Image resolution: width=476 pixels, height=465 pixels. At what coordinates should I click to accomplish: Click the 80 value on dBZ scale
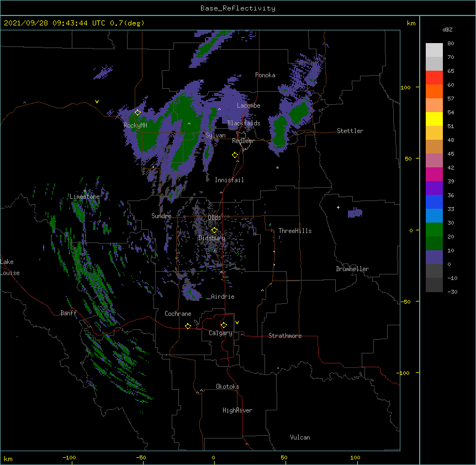[451, 44]
